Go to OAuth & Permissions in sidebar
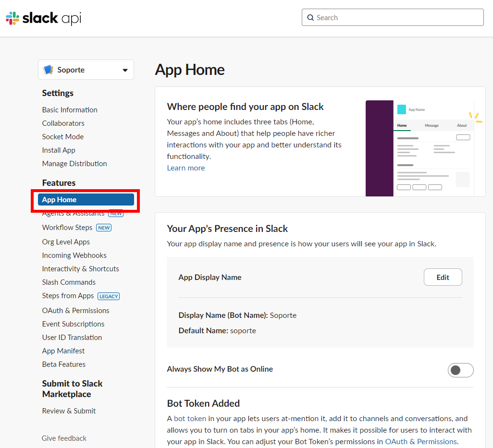 coord(75,311)
